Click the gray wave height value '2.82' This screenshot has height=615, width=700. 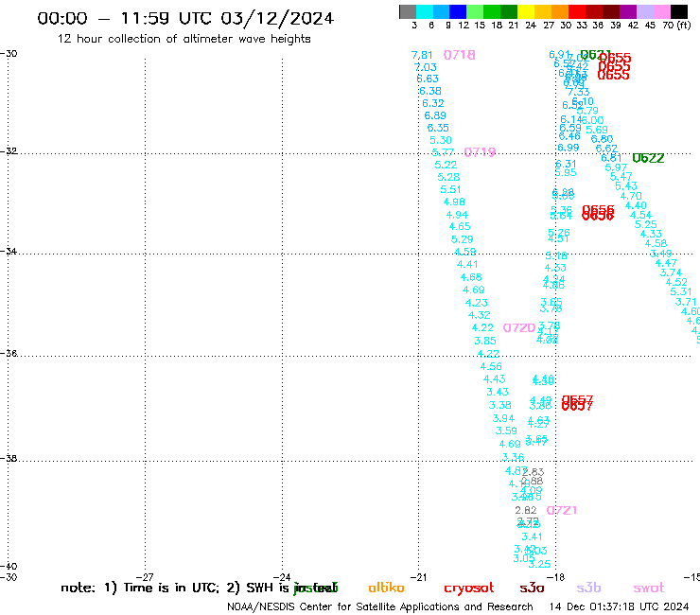(526, 510)
